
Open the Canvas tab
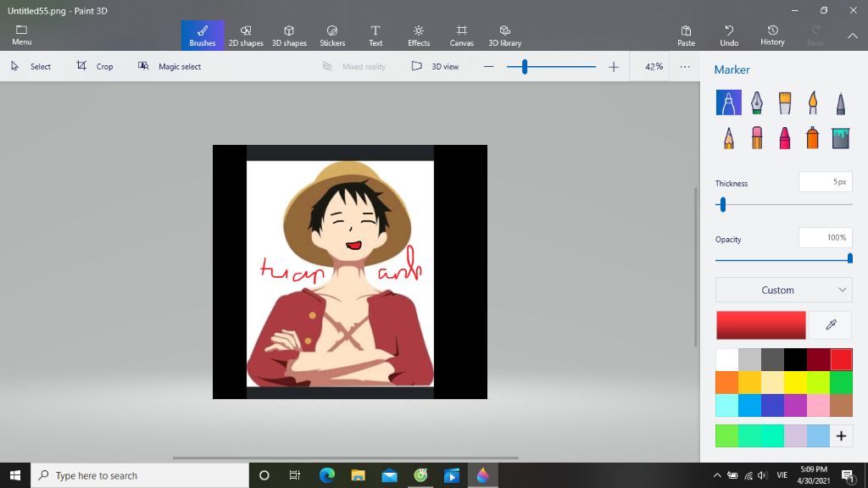(462, 36)
